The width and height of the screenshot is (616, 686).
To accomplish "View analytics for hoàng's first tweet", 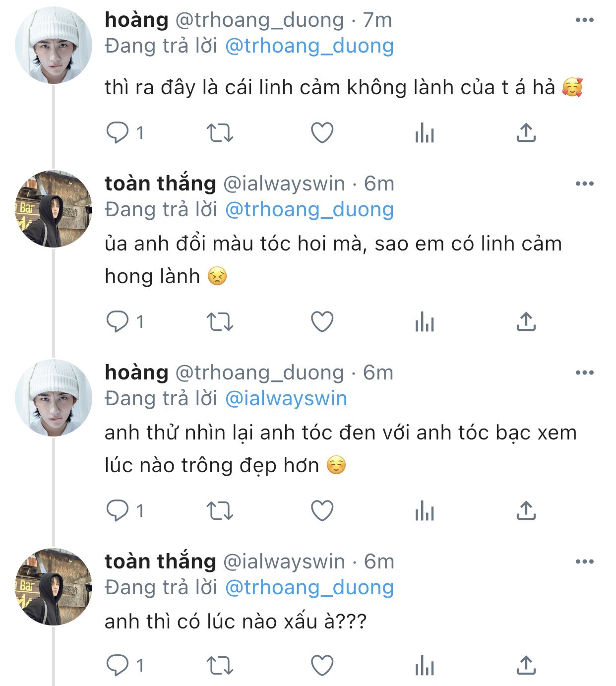I will 425,133.
